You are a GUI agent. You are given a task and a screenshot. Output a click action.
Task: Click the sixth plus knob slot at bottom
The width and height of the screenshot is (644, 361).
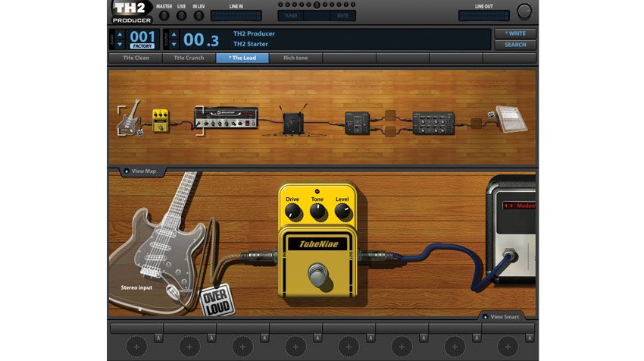pyautogui.click(x=402, y=347)
